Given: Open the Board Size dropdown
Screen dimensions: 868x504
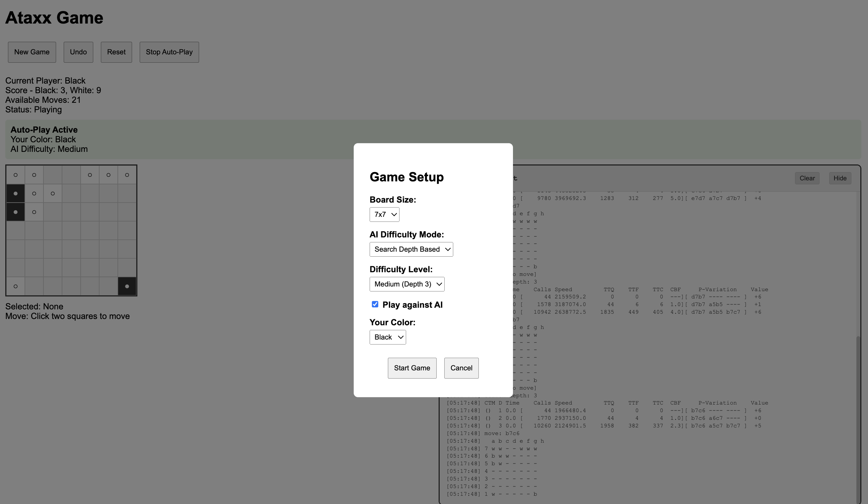Looking at the screenshot, I should (384, 215).
